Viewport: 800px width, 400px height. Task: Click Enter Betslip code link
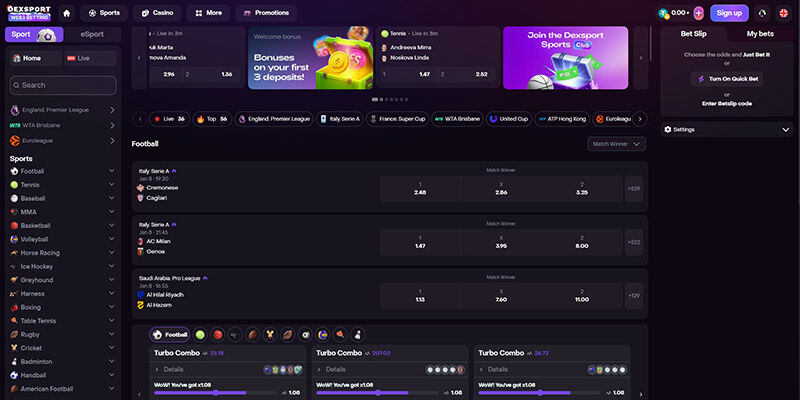click(727, 104)
